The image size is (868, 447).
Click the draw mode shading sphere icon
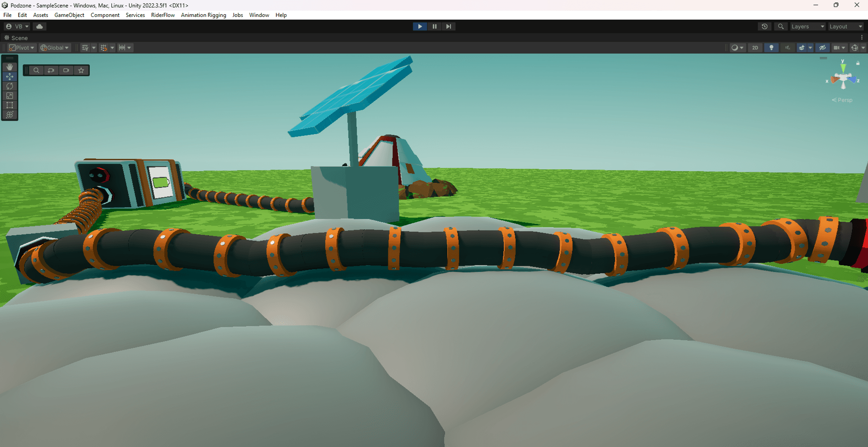tap(734, 48)
